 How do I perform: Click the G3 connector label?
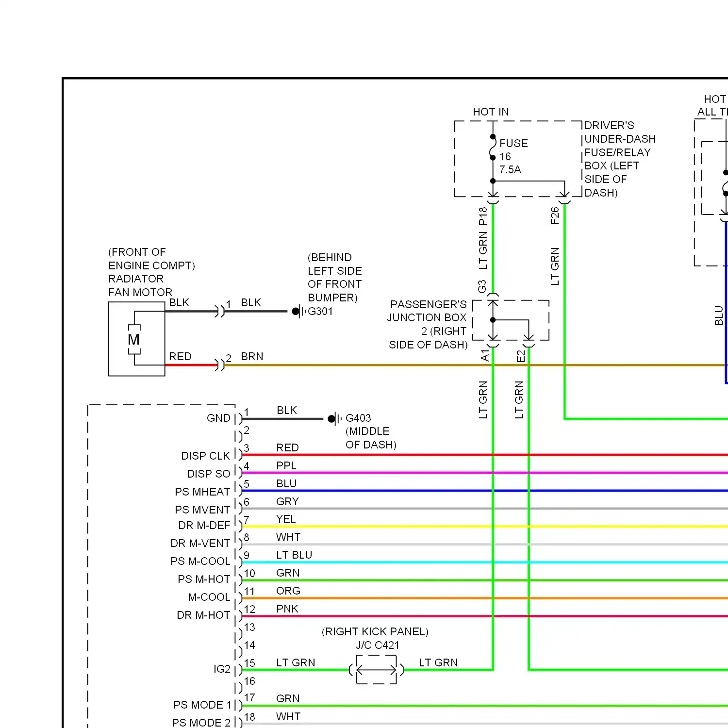tap(482, 286)
